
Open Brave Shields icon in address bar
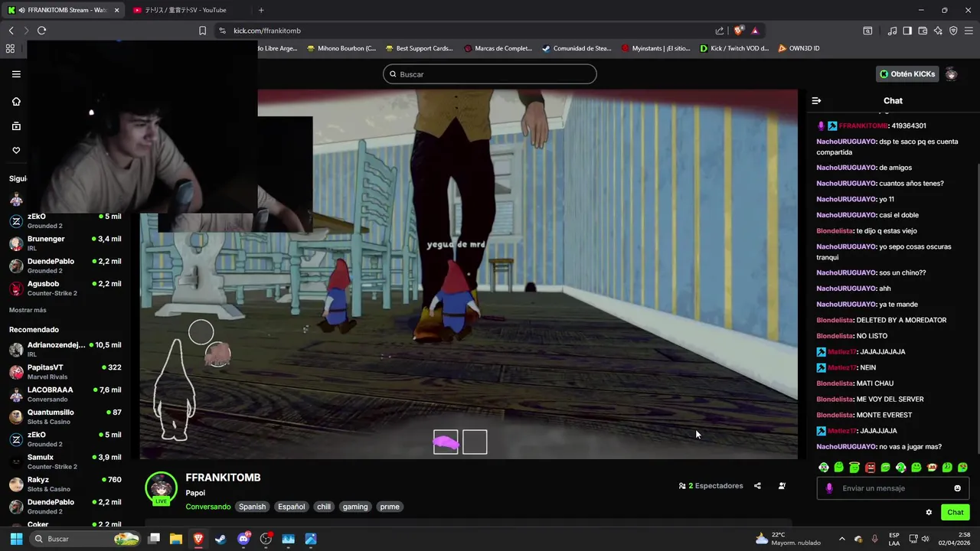[738, 31]
